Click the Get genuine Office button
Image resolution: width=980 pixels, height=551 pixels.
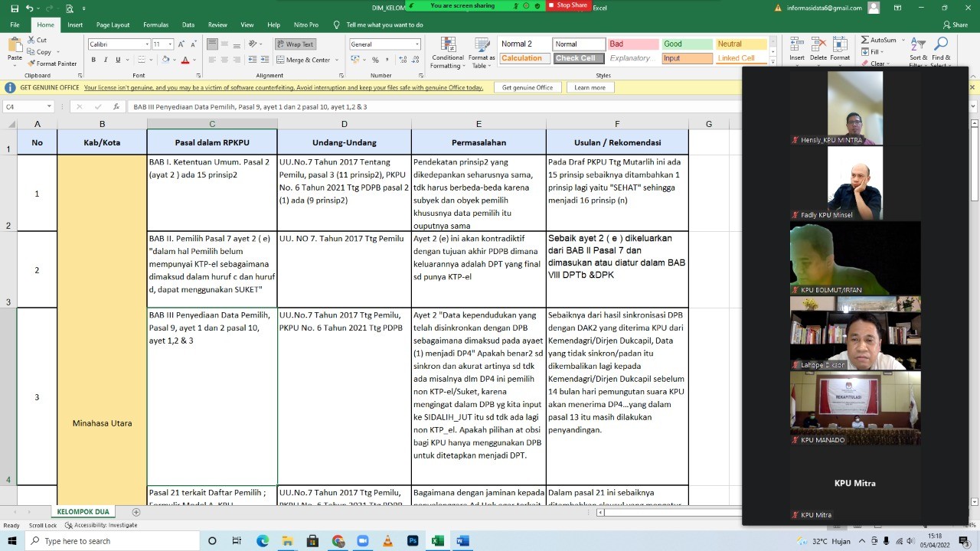[x=527, y=87]
